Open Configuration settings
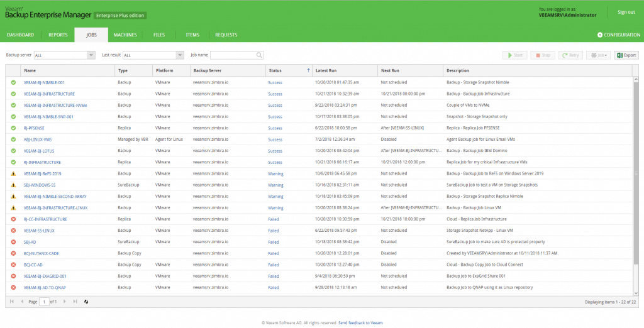 point(619,35)
